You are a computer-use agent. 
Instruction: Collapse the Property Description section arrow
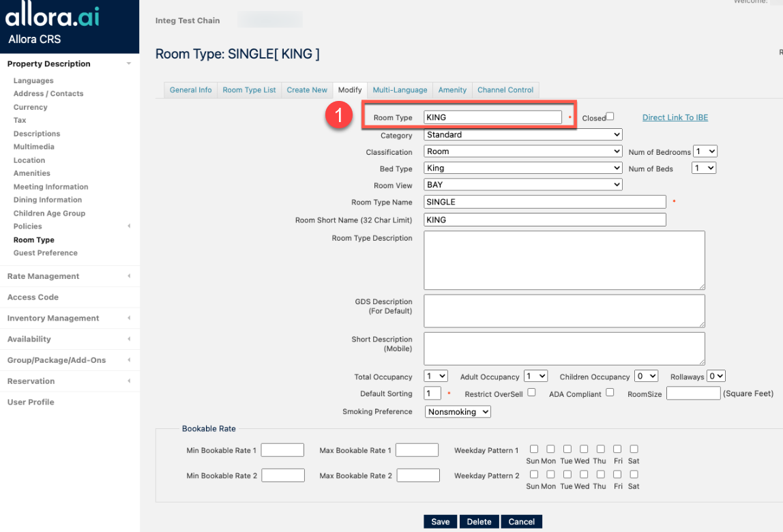pos(129,64)
